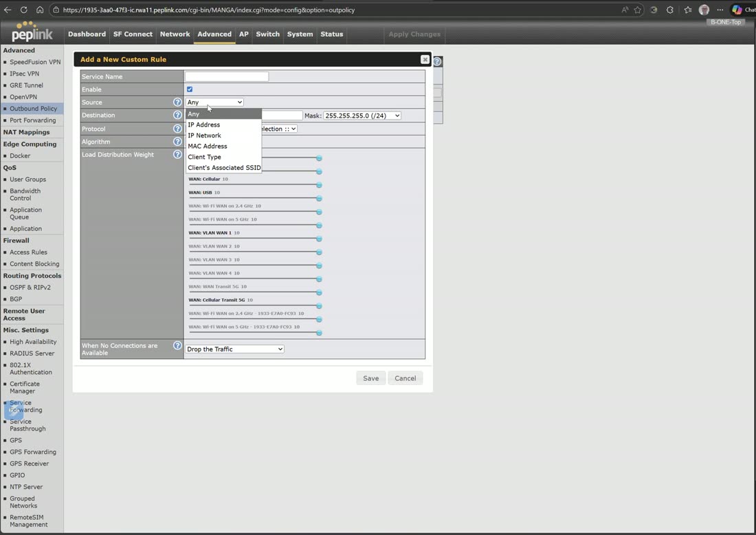Open the Source dropdown
The height and width of the screenshot is (535, 756).
[x=214, y=102]
